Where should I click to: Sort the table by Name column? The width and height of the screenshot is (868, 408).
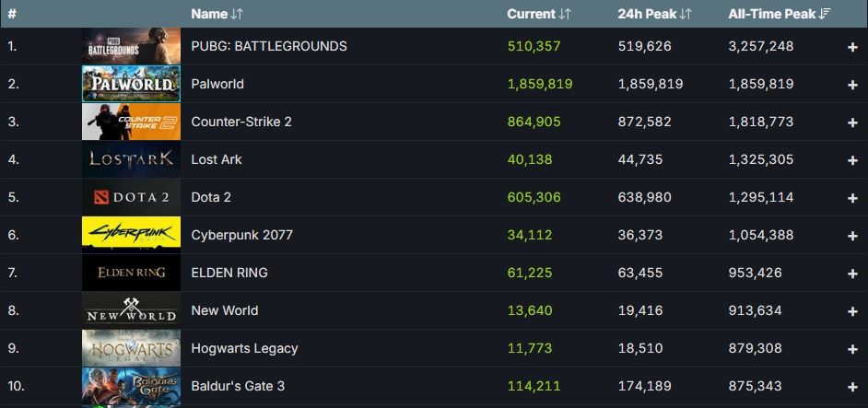point(217,14)
